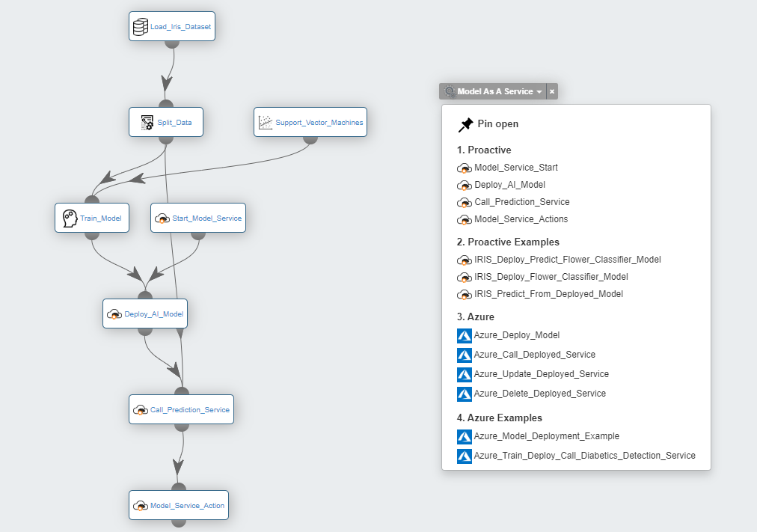Choose Call_Prediction_Service from Proactive list

[x=522, y=202]
